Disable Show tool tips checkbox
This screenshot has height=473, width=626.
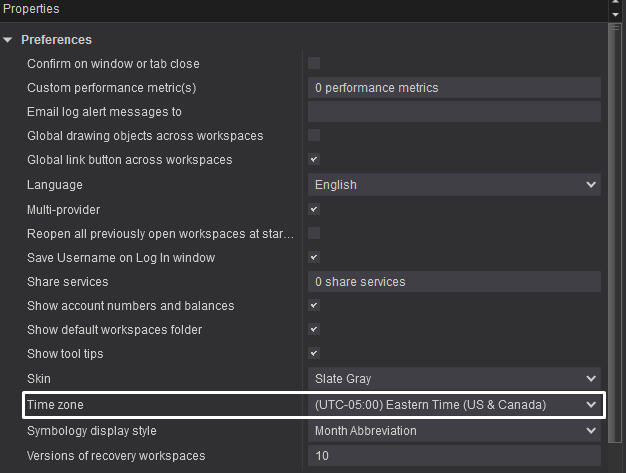(x=314, y=354)
